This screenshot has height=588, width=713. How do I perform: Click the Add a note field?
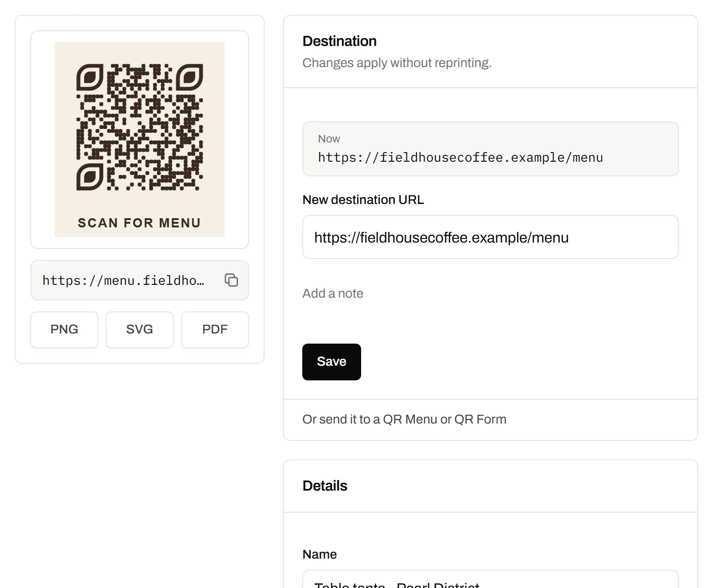[333, 294]
